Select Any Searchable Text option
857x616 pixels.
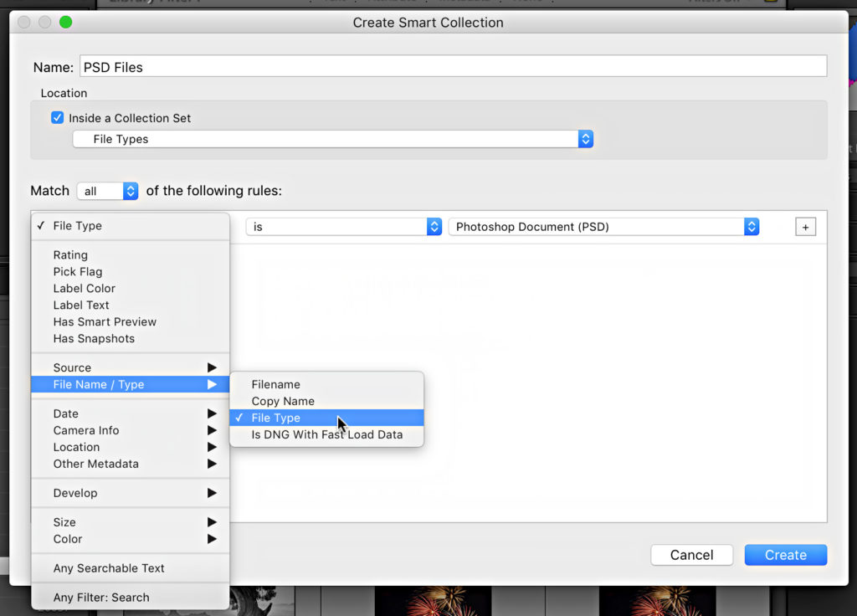(109, 567)
